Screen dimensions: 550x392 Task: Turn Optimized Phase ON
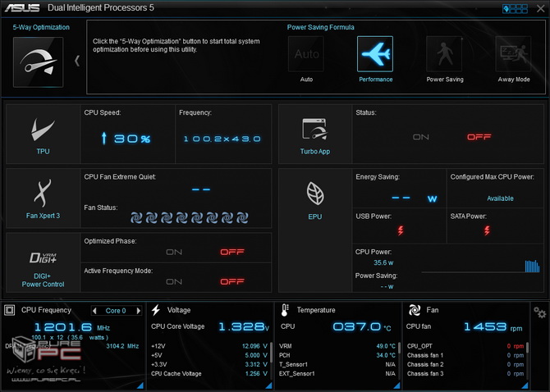tap(174, 252)
